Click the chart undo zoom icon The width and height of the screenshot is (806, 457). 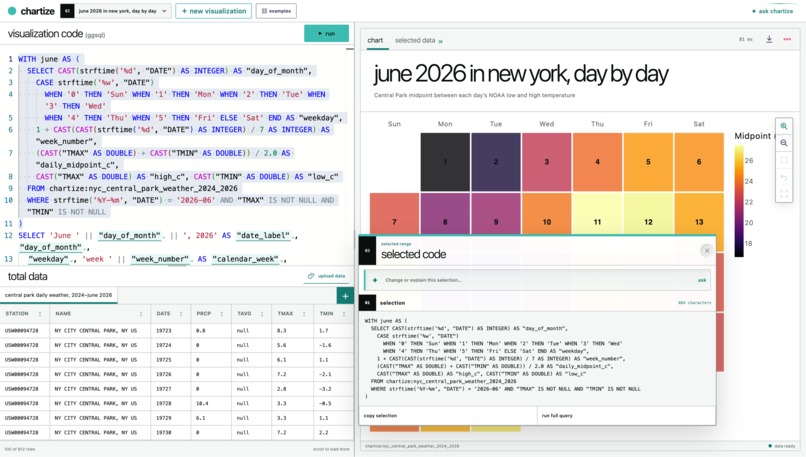tap(784, 177)
